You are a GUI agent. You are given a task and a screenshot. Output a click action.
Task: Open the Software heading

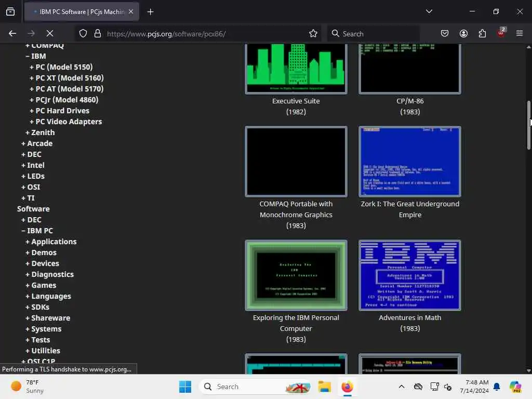tap(33, 209)
